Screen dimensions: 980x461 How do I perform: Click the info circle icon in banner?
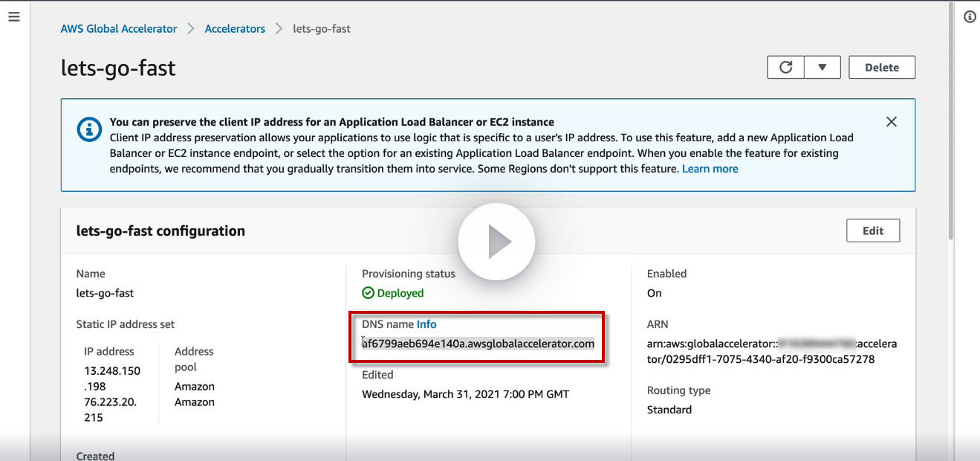pos(89,129)
